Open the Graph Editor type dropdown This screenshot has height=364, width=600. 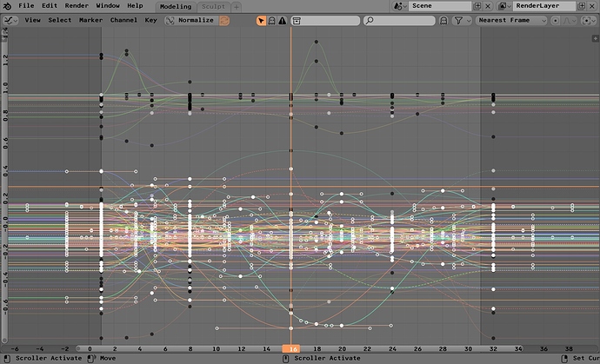click(x=10, y=20)
